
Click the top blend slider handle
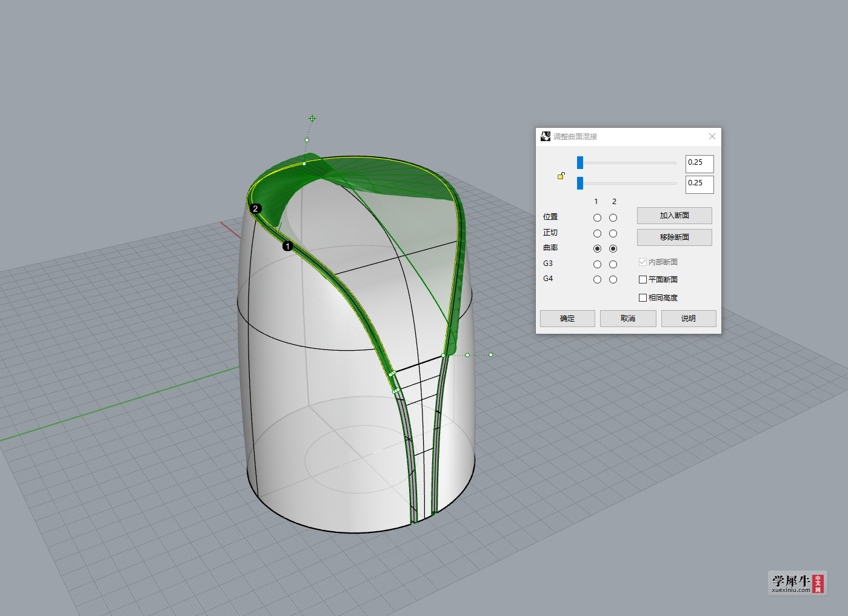click(x=580, y=162)
